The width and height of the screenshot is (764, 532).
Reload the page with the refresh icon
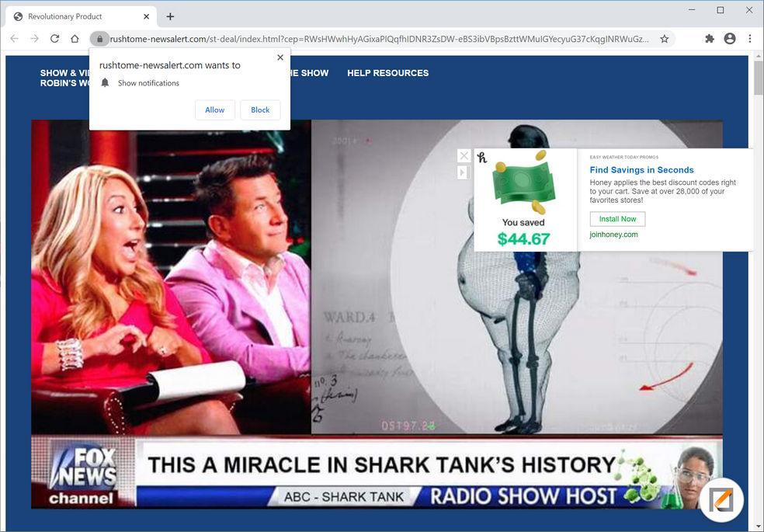click(x=54, y=39)
